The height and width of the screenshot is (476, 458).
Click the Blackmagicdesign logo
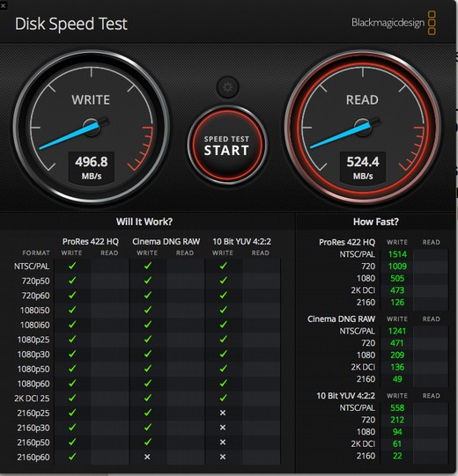394,23
